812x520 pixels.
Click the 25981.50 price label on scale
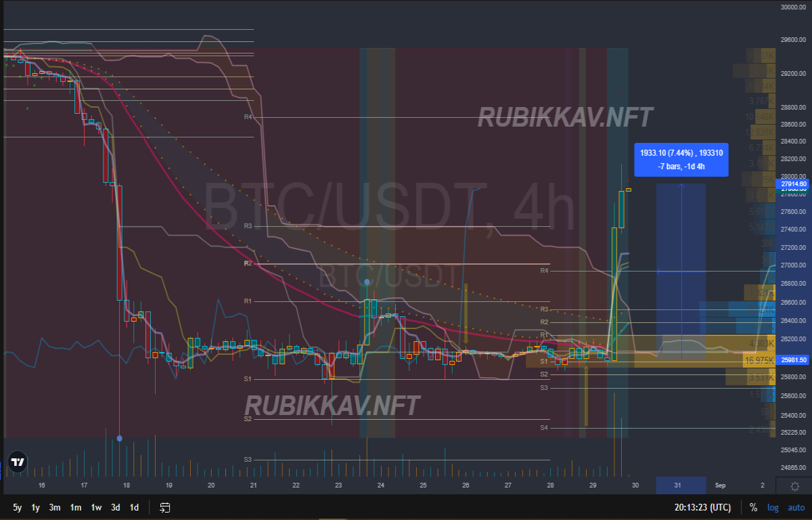[794, 360]
